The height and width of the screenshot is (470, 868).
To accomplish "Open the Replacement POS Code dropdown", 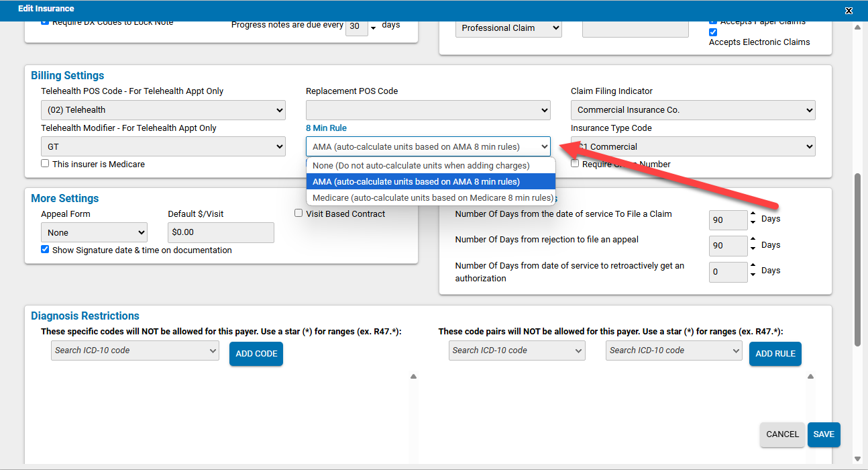I will tap(428, 109).
